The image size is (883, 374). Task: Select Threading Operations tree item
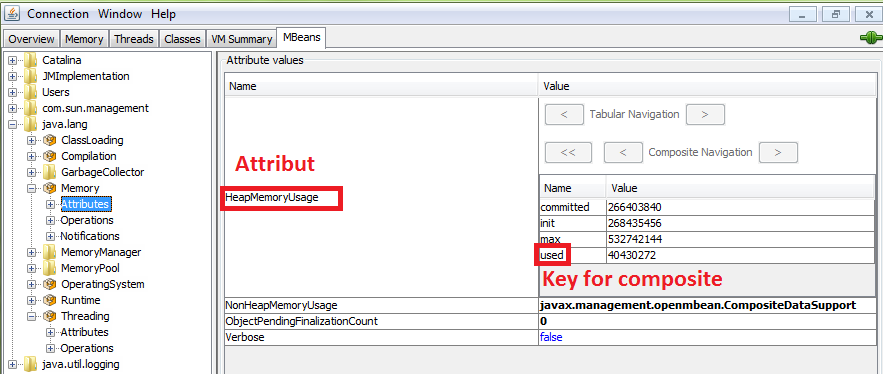coord(87,348)
